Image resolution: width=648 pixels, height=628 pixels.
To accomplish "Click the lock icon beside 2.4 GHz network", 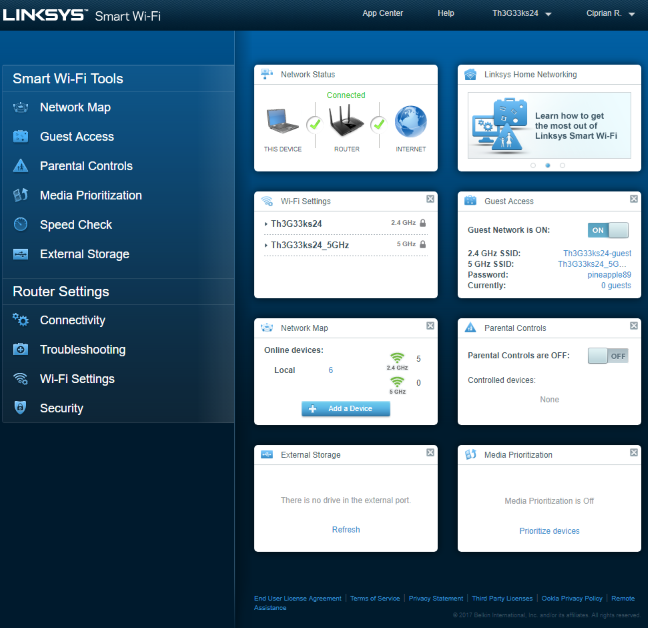I will pos(423,223).
